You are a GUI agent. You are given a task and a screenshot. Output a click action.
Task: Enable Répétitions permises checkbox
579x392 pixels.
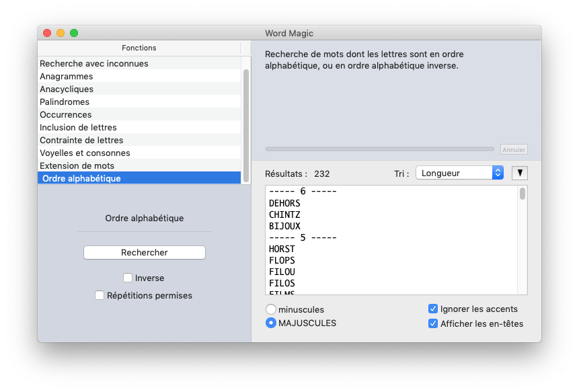click(x=100, y=295)
